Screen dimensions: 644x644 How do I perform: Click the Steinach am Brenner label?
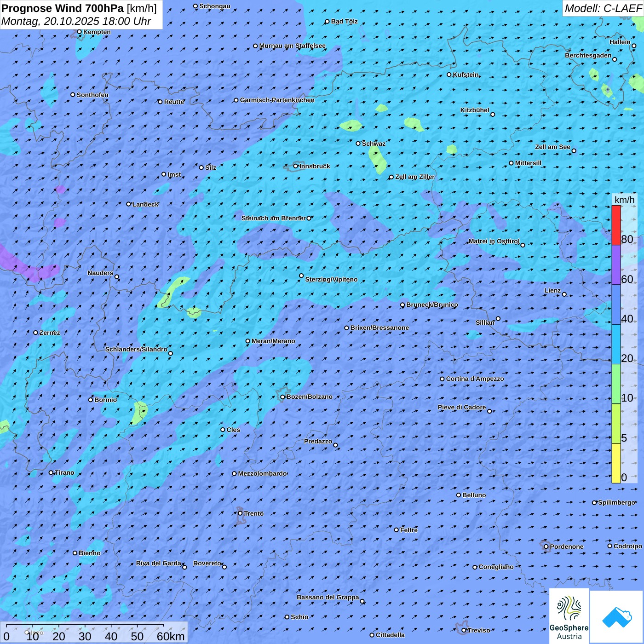point(273,218)
